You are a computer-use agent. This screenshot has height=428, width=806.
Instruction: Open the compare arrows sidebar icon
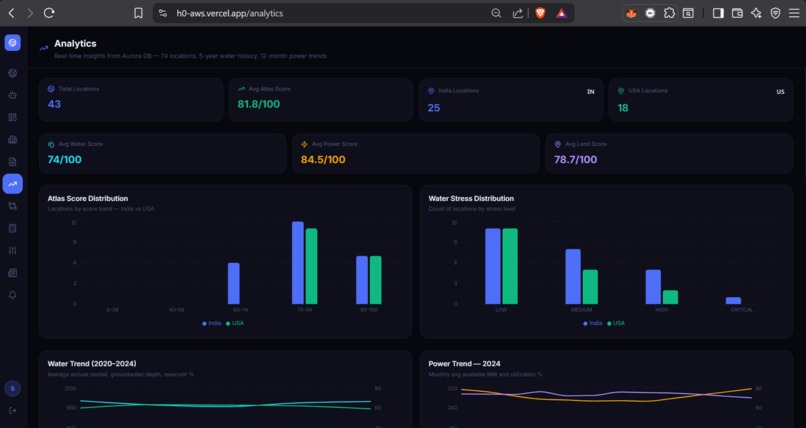pos(13,206)
